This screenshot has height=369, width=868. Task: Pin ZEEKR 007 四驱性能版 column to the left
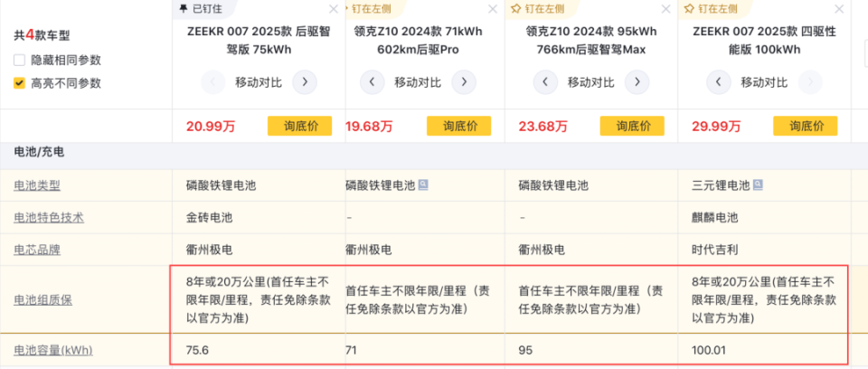point(711,9)
